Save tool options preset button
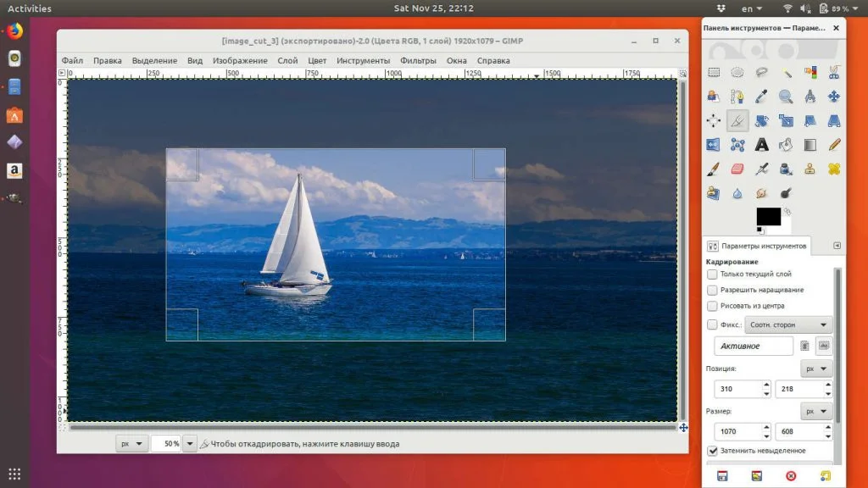 [722, 476]
